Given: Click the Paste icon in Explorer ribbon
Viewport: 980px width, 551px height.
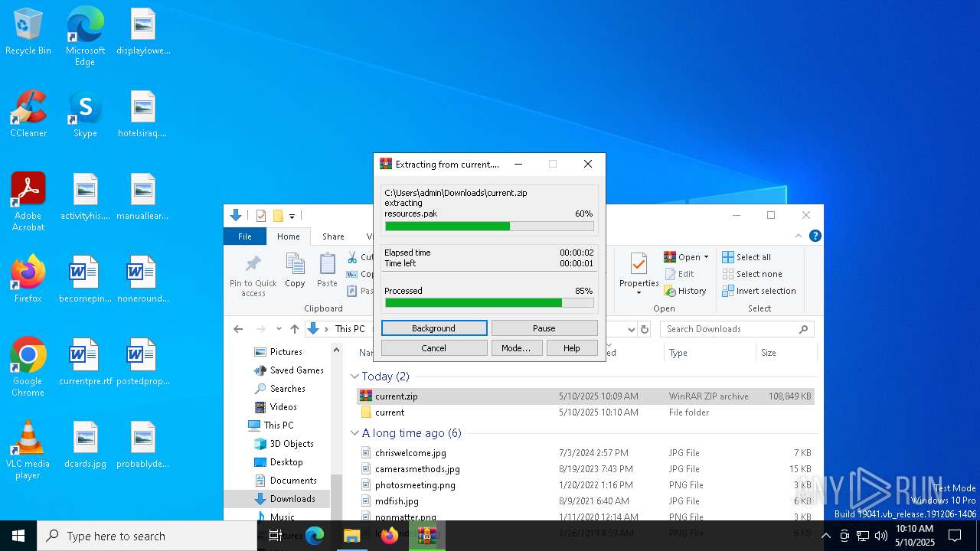Looking at the screenshot, I should tap(327, 270).
